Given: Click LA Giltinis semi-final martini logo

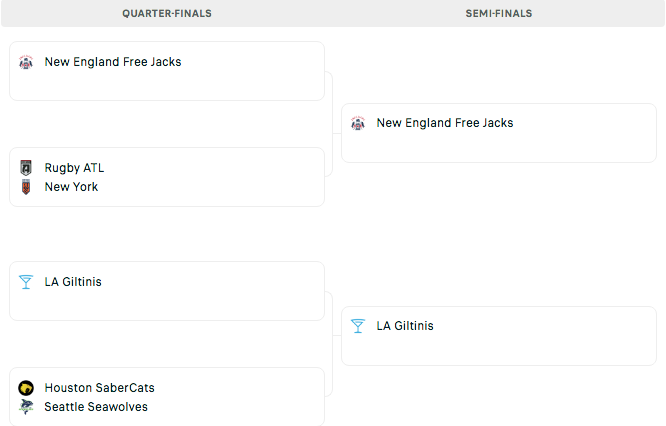Looking at the screenshot, I should [x=358, y=326].
